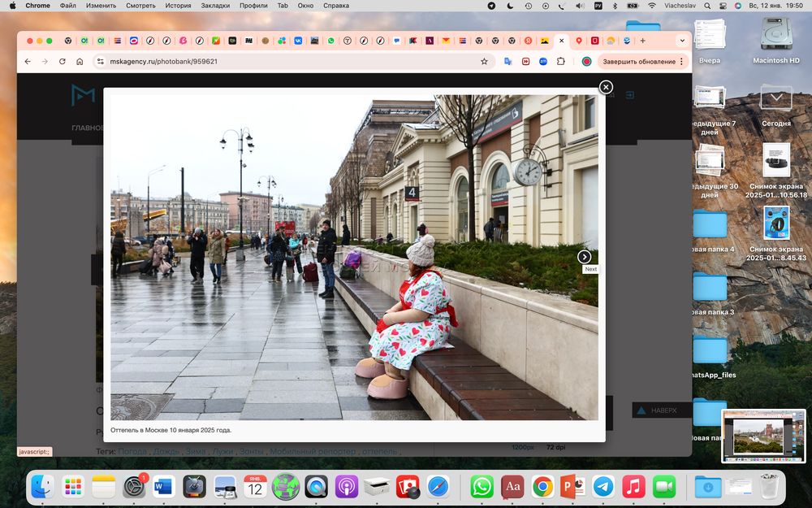
Task: Open Telegram from the Dock
Action: coord(603,486)
